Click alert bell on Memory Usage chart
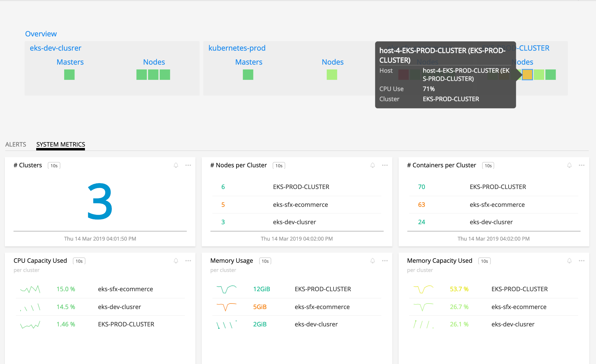This screenshot has width=596, height=364. [373, 261]
